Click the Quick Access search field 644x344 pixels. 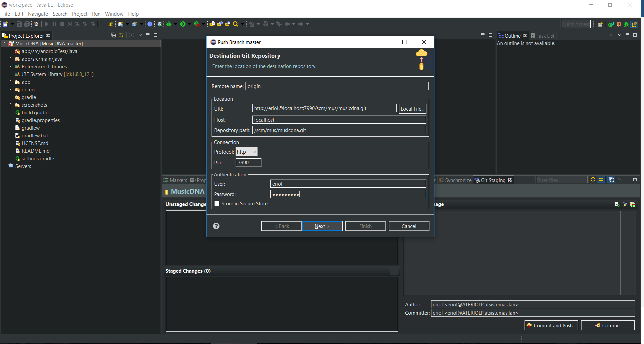coord(576,24)
